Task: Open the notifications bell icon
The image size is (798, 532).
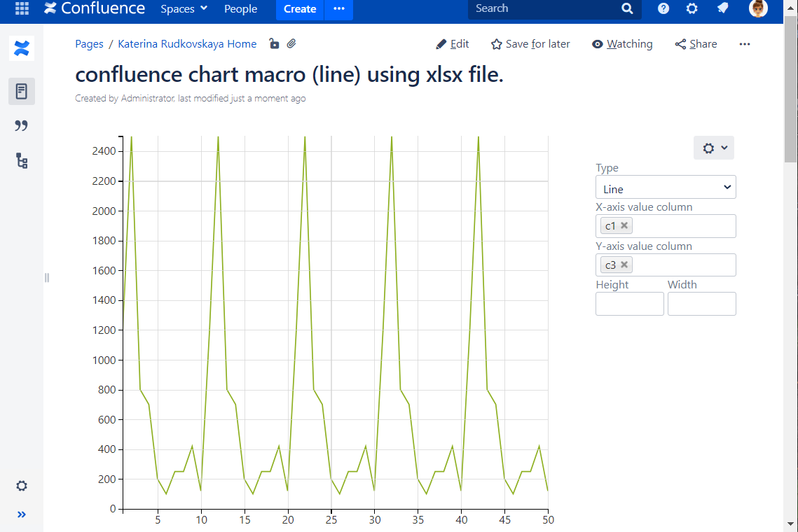Action: tap(722, 9)
